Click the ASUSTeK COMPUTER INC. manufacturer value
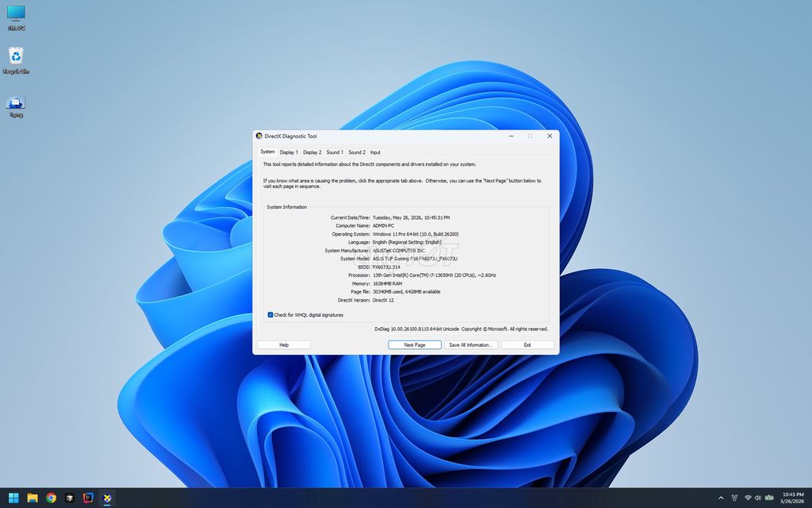The image size is (812, 508). [400, 251]
